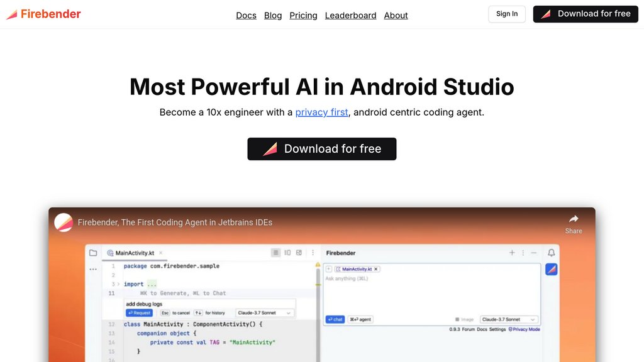The image size is (644, 362).
Task: Click the plus icon in Firebender panel header
Action: click(512, 253)
